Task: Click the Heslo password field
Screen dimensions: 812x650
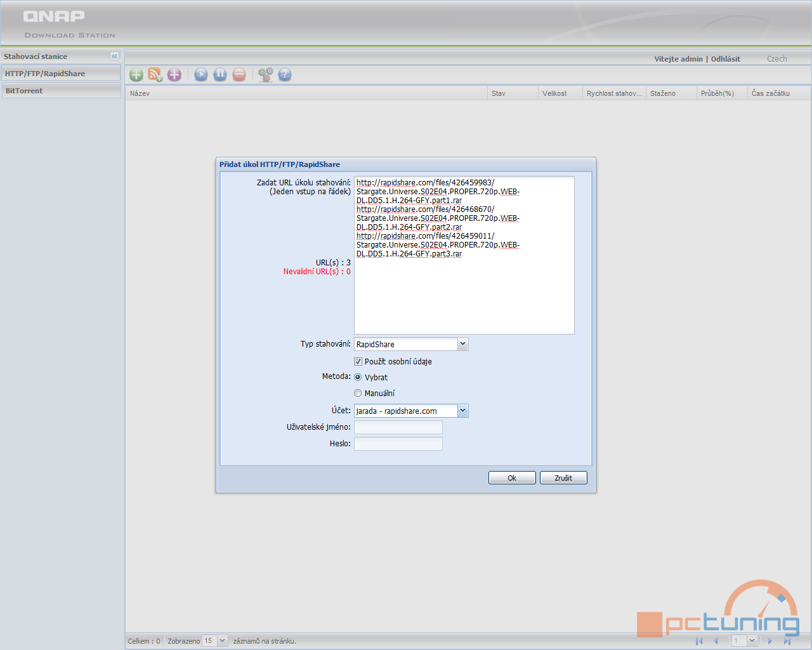Action: coord(398,444)
